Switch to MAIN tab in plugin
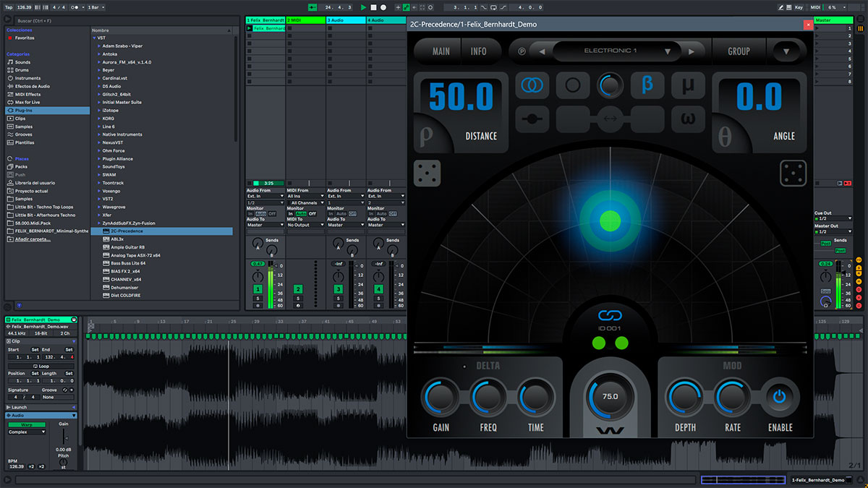This screenshot has width=868, height=488. (441, 51)
